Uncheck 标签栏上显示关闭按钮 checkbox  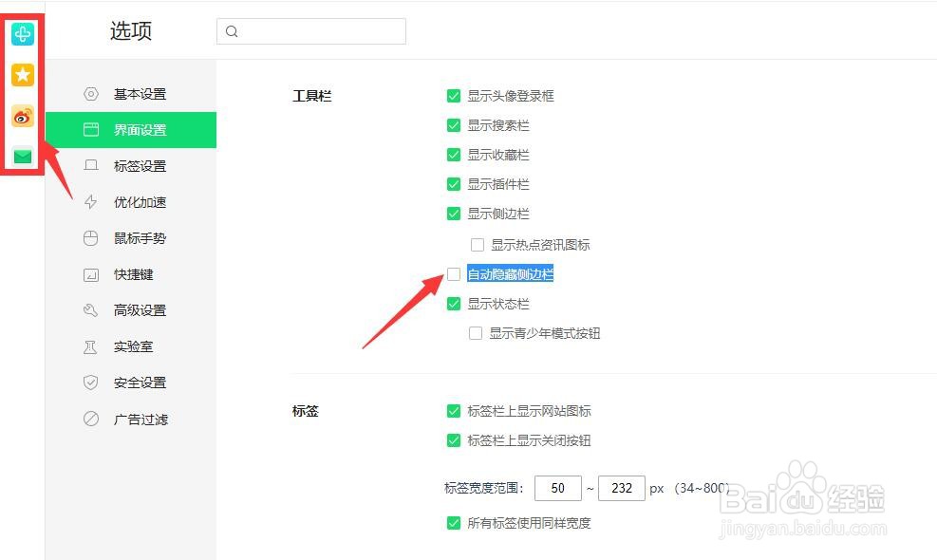454,440
